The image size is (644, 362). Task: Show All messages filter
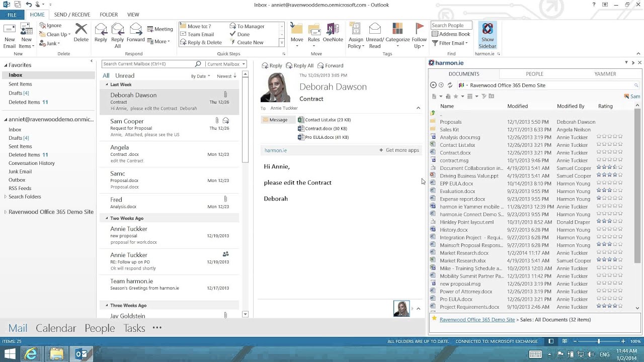click(x=106, y=75)
